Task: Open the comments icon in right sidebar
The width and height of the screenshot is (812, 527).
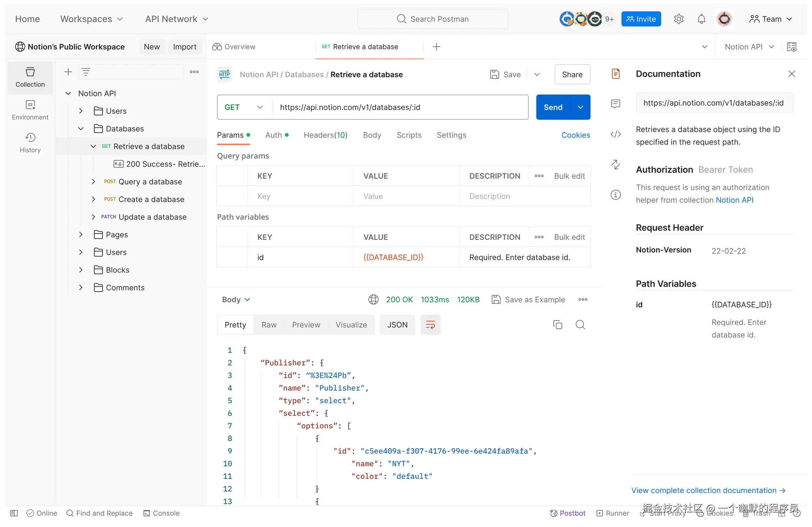Action: [615, 104]
